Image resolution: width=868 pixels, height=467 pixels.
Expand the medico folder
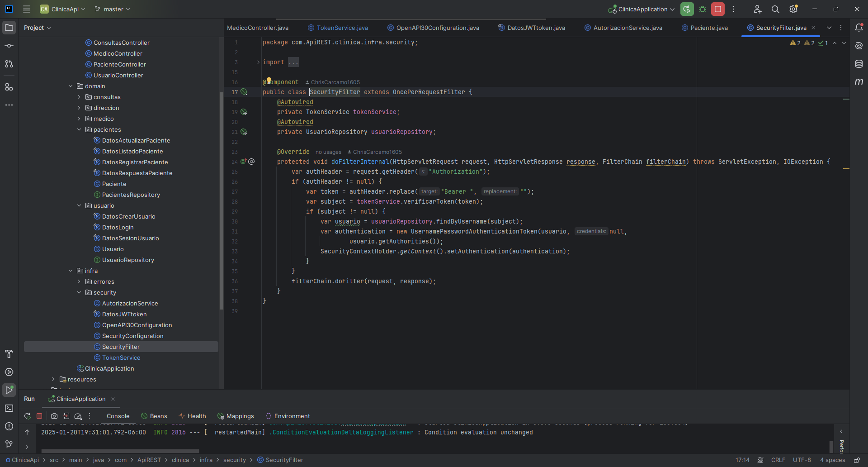[x=79, y=119]
